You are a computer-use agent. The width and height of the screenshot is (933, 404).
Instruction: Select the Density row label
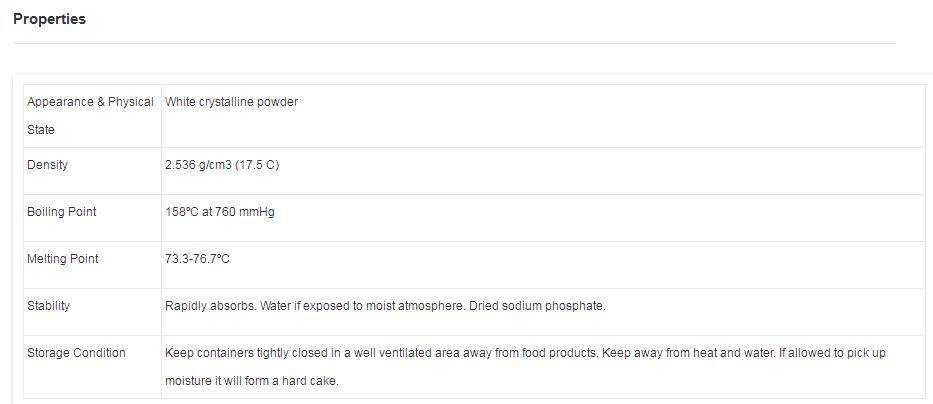click(x=47, y=165)
